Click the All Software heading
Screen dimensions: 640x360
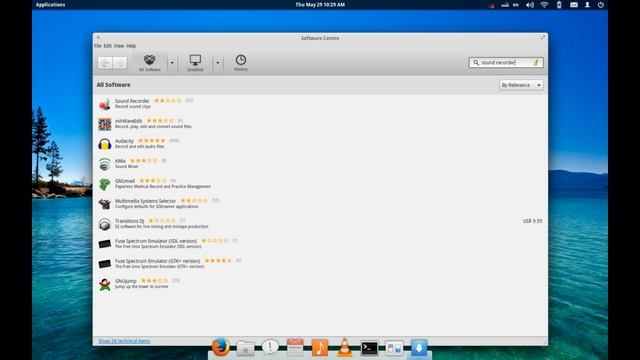point(113,85)
